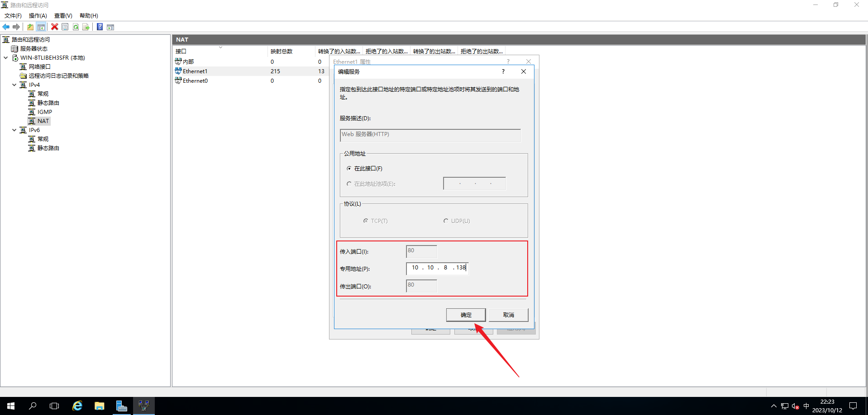Viewport: 868px width, 415px height.
Task: Select 路由和远程访问 root tree node
Action: coord(31,40)
